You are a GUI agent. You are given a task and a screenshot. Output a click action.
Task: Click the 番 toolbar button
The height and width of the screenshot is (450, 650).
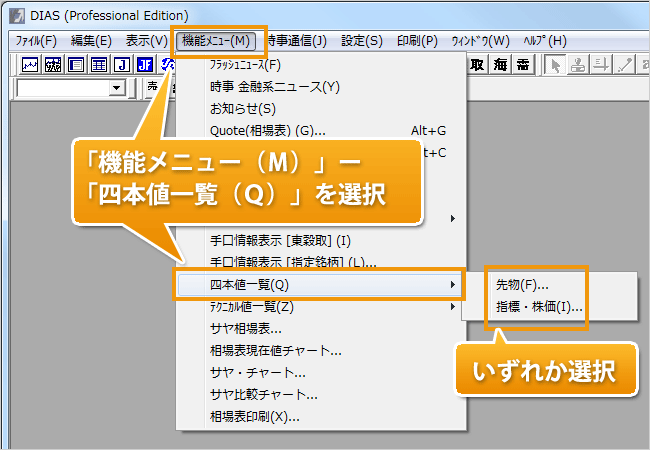523,65
